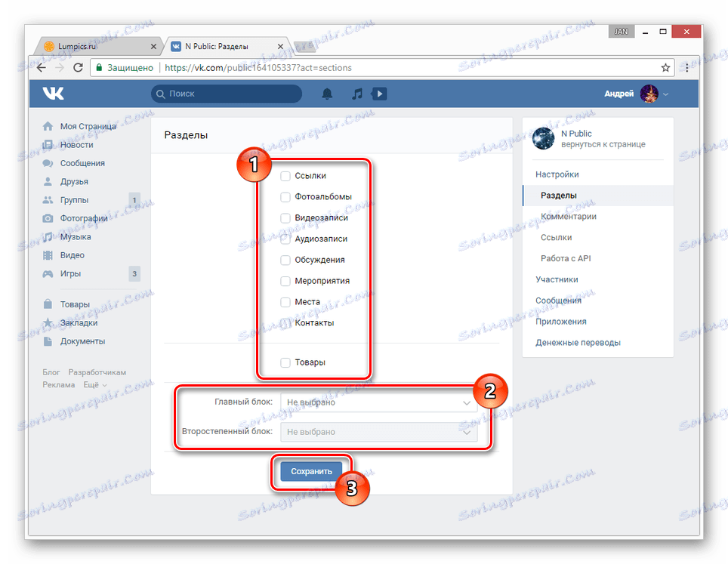This screenshot has height=564, width=728.
Task: Open the Блог footer link
Action: coord(51,372)
